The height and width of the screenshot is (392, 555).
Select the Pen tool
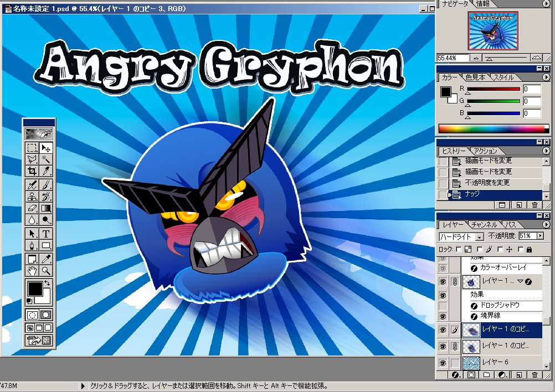click(x=32, y=245)
